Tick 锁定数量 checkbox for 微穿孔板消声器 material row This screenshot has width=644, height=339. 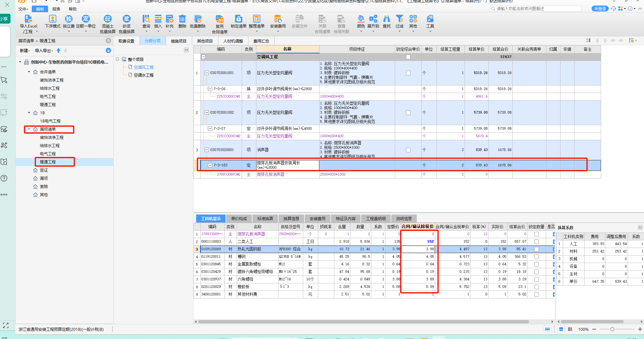coord(537,234)
